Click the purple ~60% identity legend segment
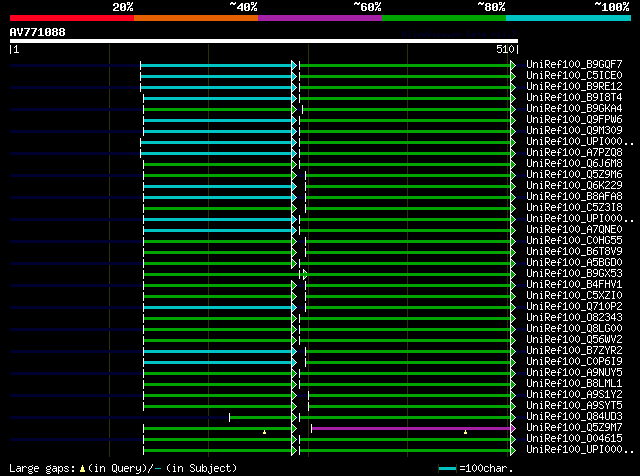This screenshot has height=476, width=640. point(320,18)
